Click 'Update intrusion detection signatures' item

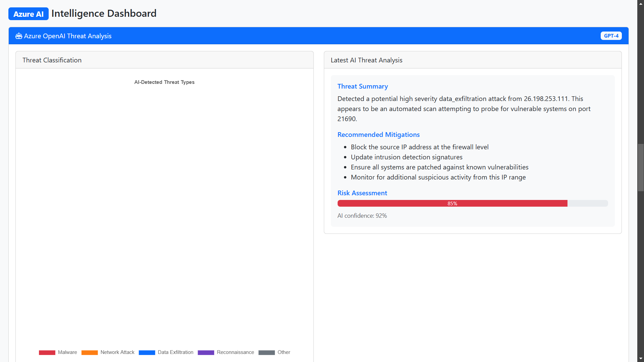(406, 157)
